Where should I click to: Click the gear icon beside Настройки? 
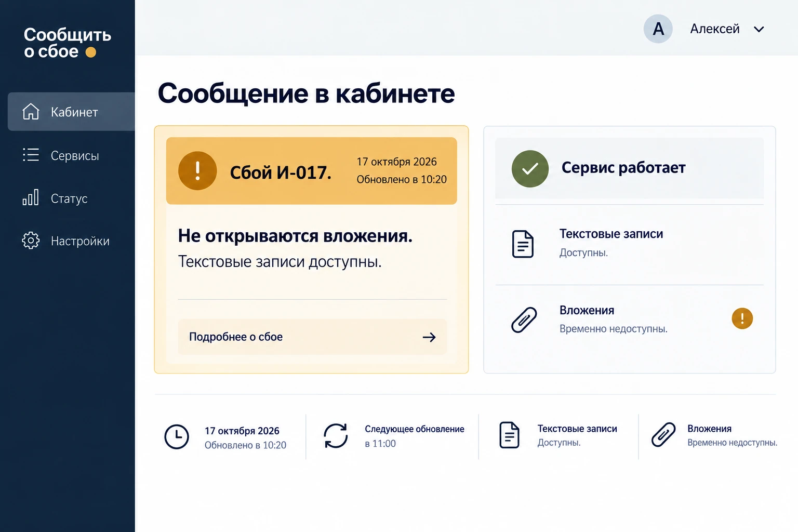31,241
